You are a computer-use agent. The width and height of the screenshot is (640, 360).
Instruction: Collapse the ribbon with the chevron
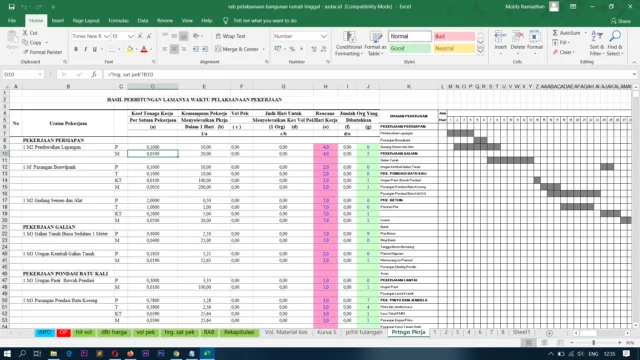tap(634, 62)
